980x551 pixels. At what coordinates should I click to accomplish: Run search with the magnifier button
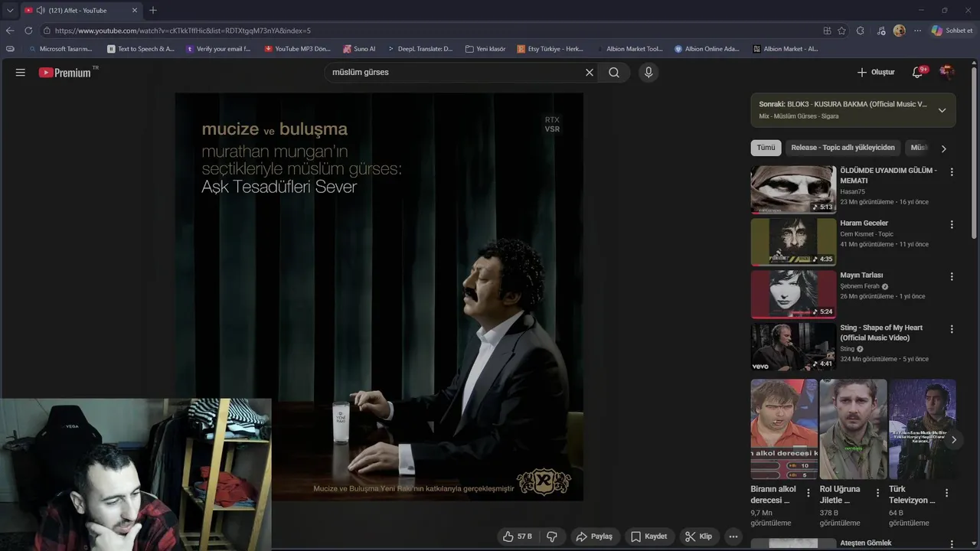pos(614,73)
